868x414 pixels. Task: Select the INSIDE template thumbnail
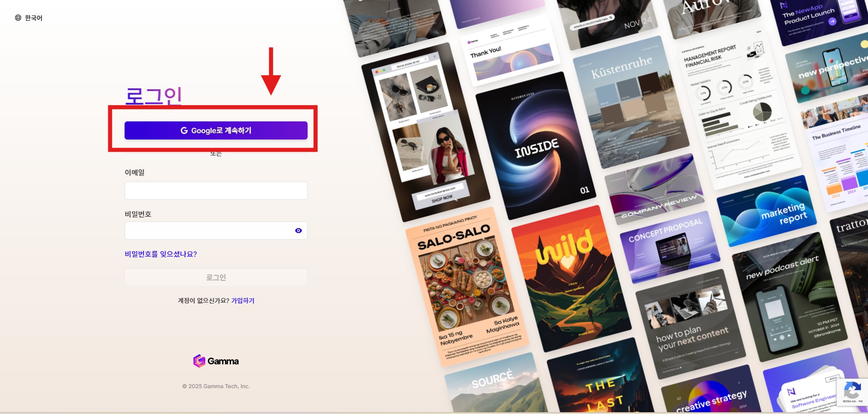tap(535, 146)
